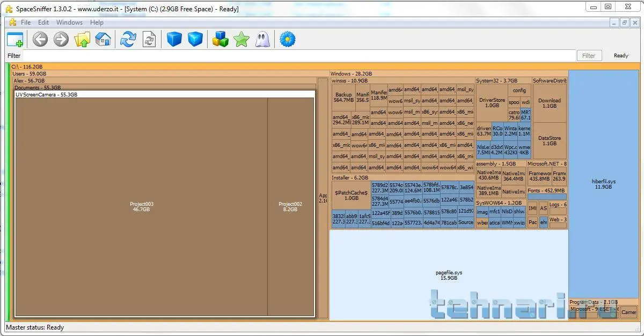644x336 pixels.
Task: Click the SpaceSniffer puzzle icon in menu bar
Action: click(x=13, y=23)
